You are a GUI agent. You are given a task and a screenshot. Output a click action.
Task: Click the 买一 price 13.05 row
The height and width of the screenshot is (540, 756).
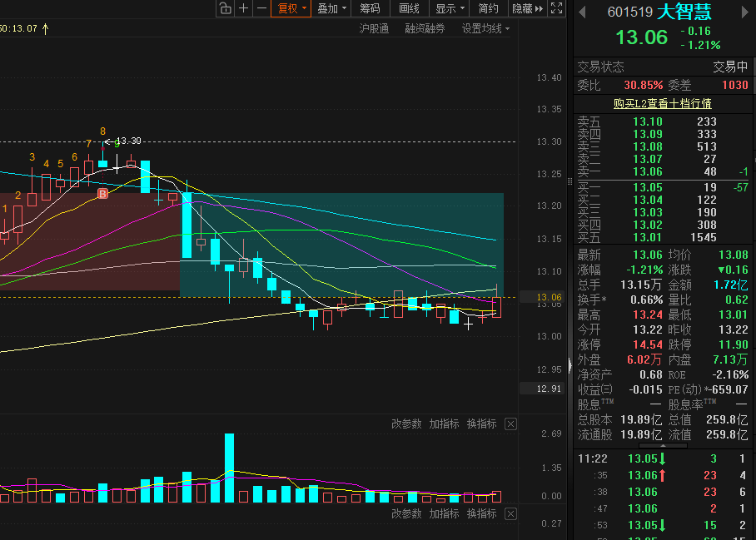pos(663,187)
